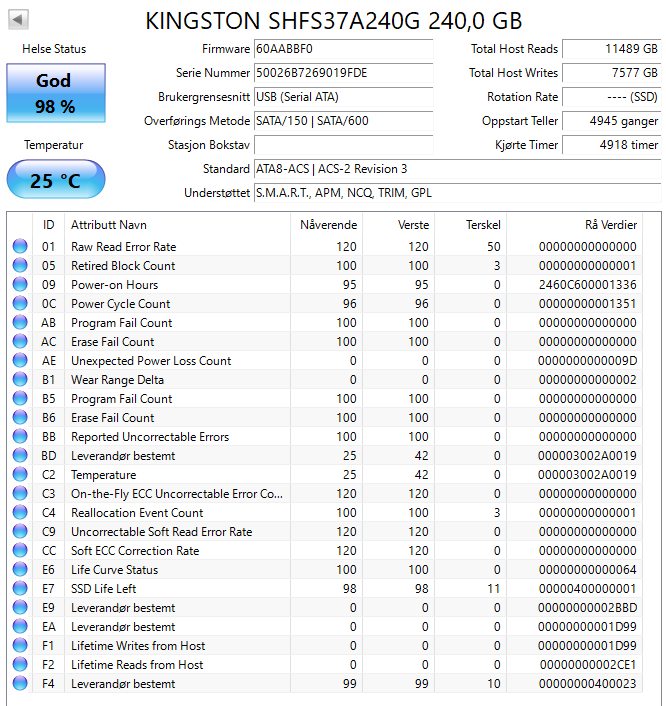Click the Total Host Reads value 11489 GB
This screenshot has width=666, height=706.
(x=612, y=49)
